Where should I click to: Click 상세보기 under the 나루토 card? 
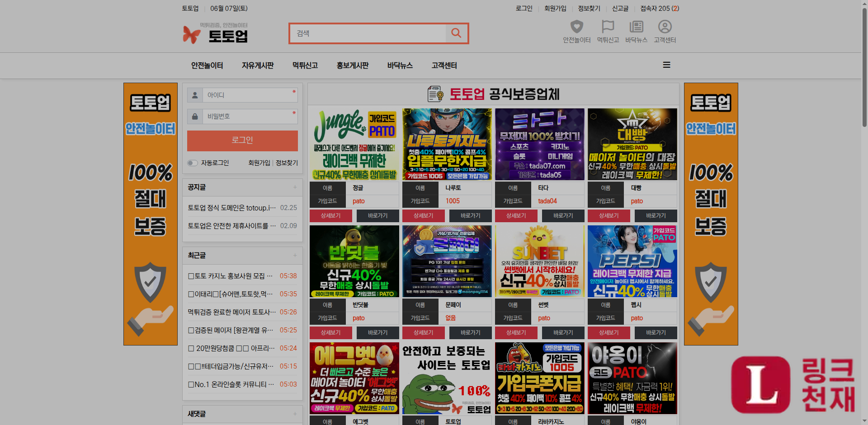click(x=424, y=216)
